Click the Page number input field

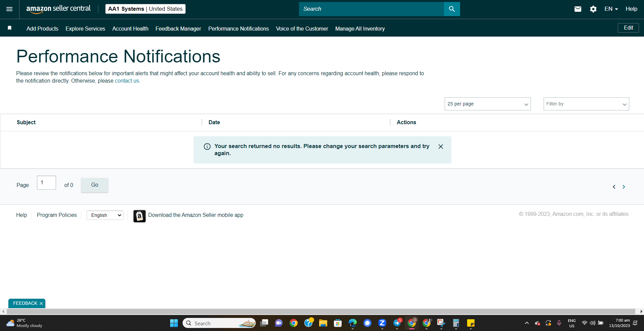click(46, 183)
